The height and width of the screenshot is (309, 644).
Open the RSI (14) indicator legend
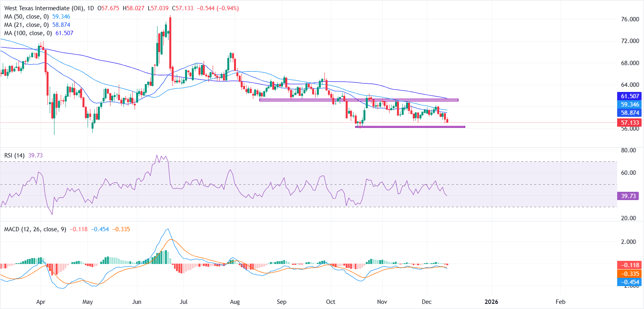point(15,155)
